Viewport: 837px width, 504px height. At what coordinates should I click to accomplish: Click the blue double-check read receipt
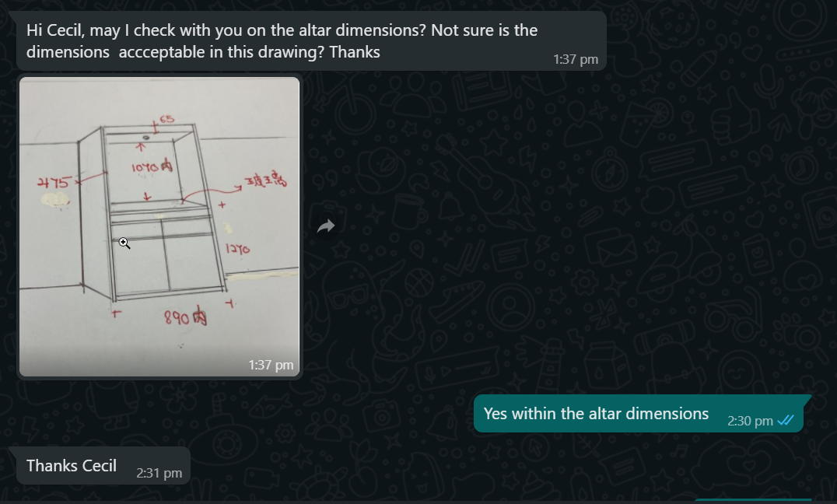tap(786, 420)
